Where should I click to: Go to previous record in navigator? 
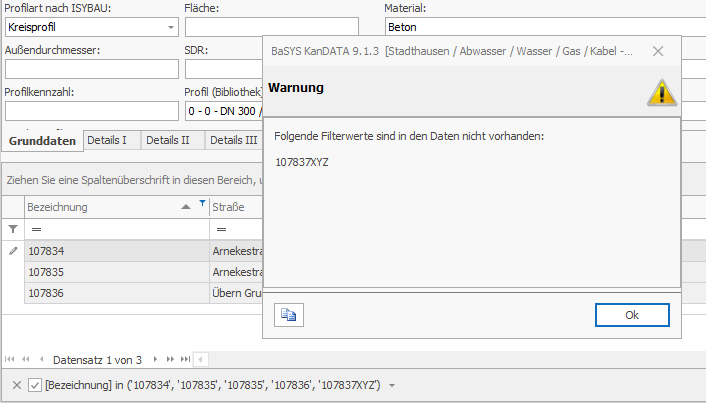[40, 359]
